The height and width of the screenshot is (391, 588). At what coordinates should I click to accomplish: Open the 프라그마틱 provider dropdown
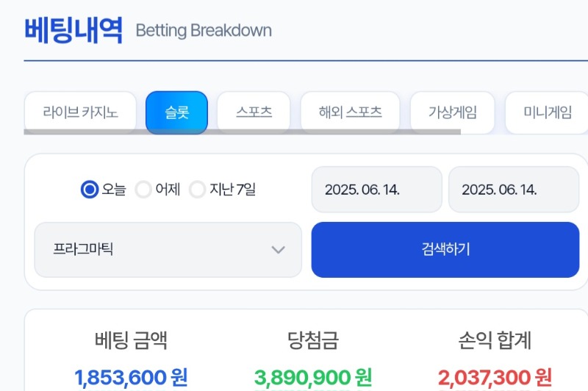pos(168,250)
